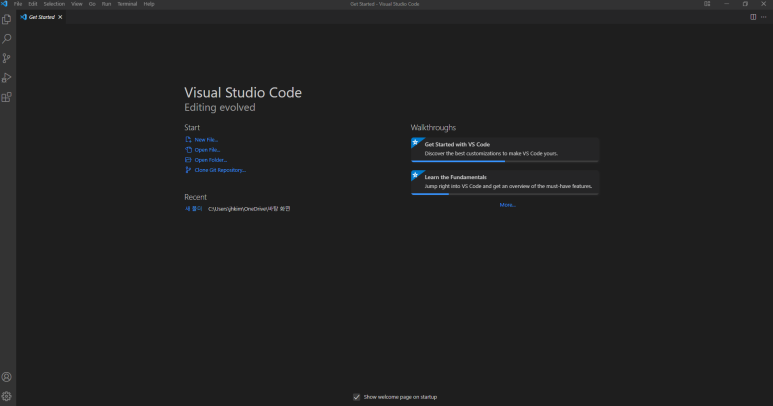773x406 pixels.
Task: Open the Accounts menu icon
Action: pos(7,377)
